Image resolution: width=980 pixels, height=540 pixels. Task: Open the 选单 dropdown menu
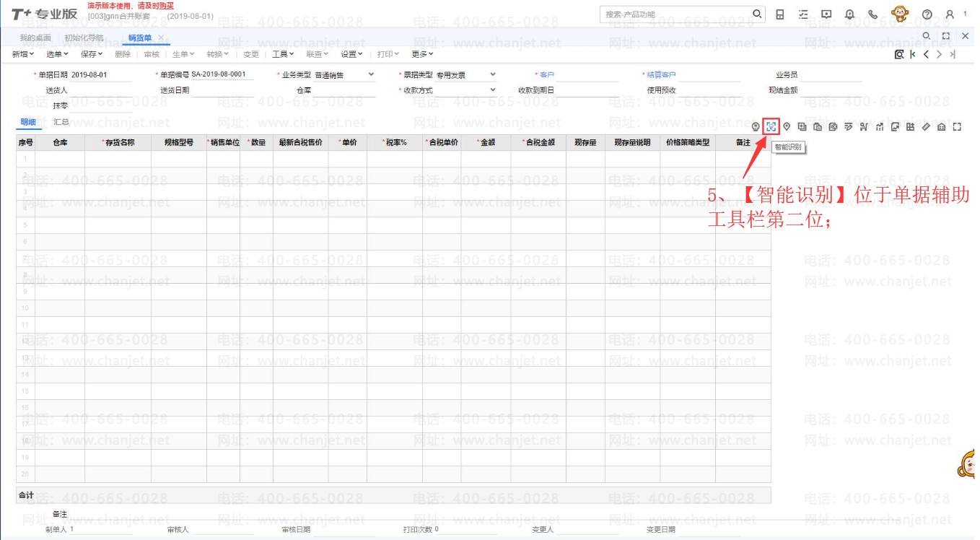(x=57, y=54)
